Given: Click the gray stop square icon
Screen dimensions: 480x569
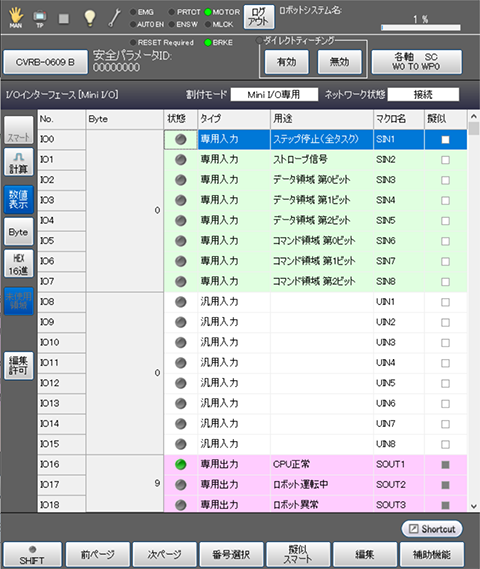Looking at the screenshot, I should tap(64, 18).
